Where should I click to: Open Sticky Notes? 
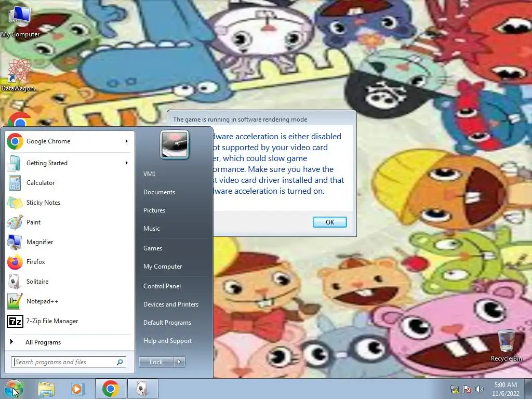pyautogui.click(x=70, y=203)
